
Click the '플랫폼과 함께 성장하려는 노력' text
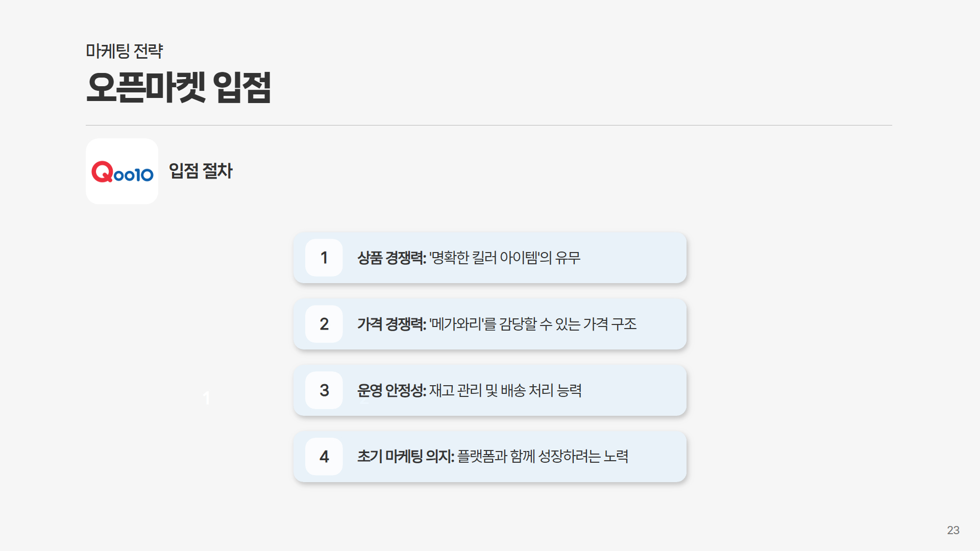(543, 457)
